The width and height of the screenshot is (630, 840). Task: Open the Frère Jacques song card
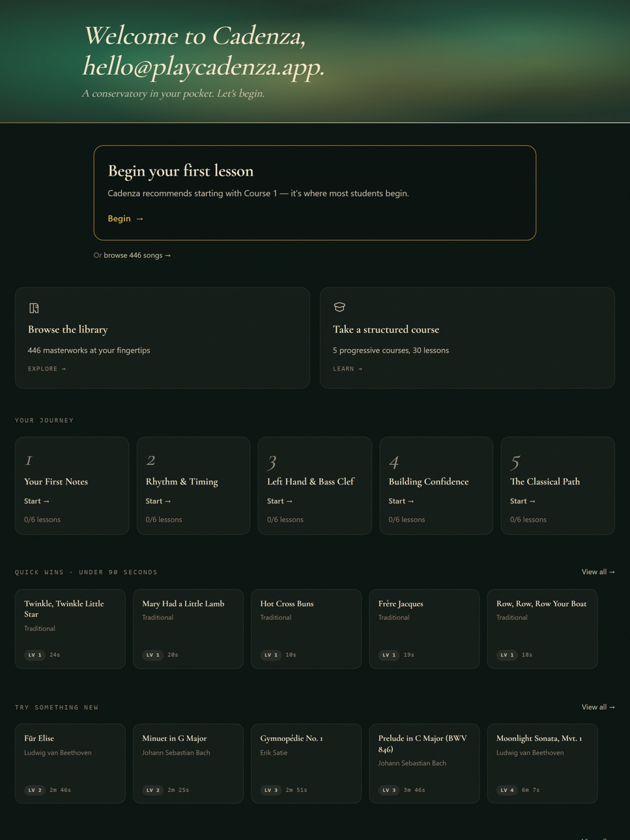point(424,629)
